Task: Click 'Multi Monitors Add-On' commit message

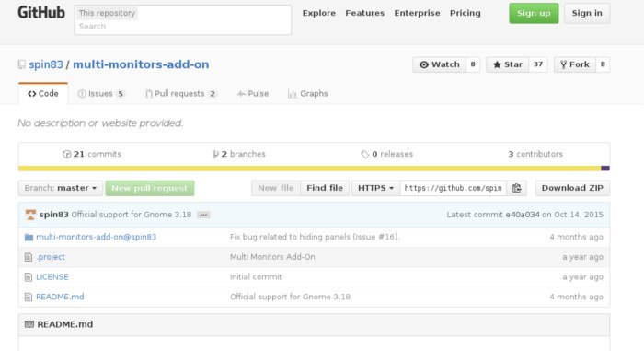Action: tap(272, 257)
